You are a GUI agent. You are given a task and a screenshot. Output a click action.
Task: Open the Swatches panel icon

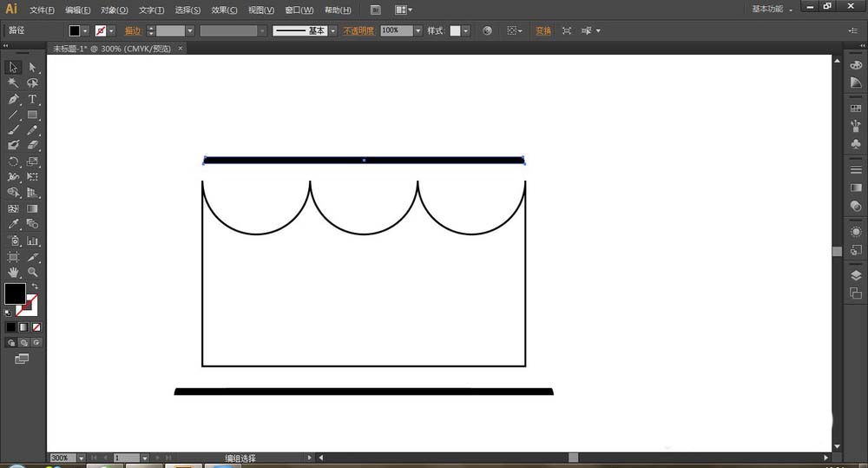[856, 108]
